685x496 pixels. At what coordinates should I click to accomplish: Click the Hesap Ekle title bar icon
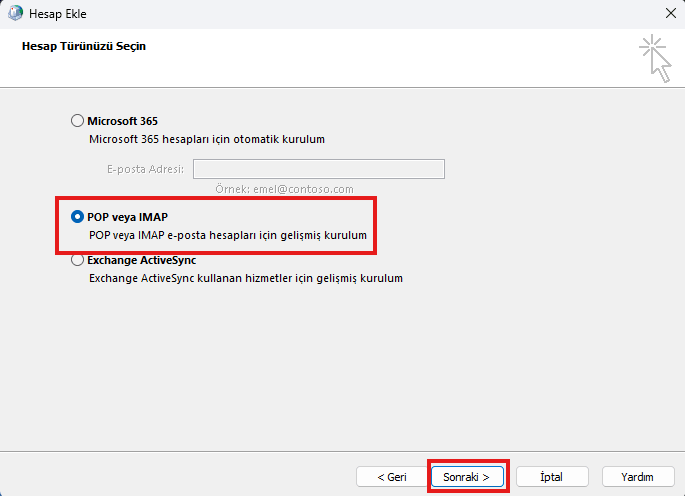(15, 14)
